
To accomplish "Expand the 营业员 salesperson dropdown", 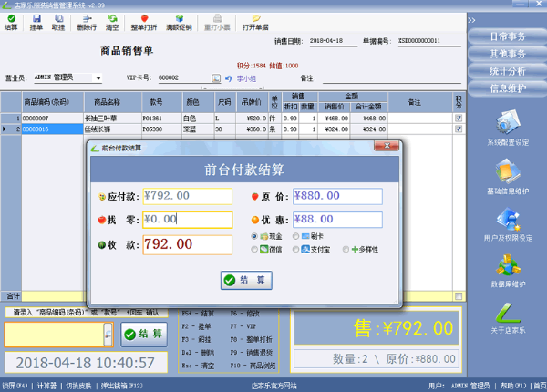I will 98,78.
